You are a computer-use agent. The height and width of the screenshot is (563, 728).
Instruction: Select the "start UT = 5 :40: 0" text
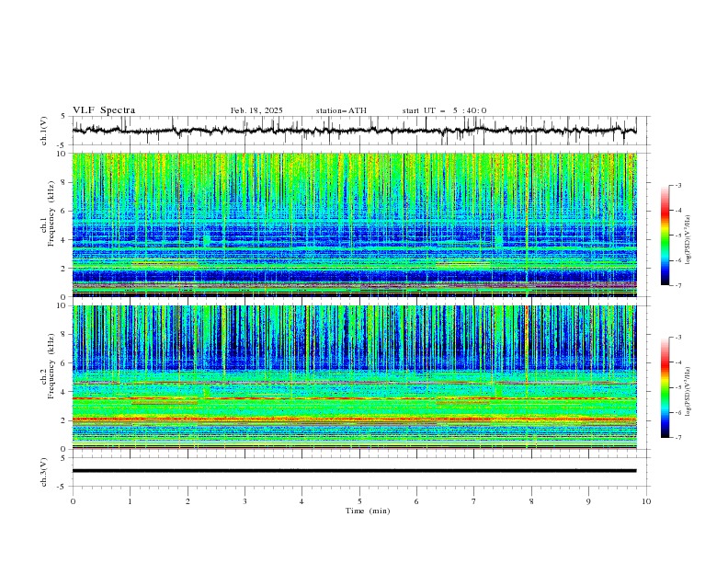[444, 110]
